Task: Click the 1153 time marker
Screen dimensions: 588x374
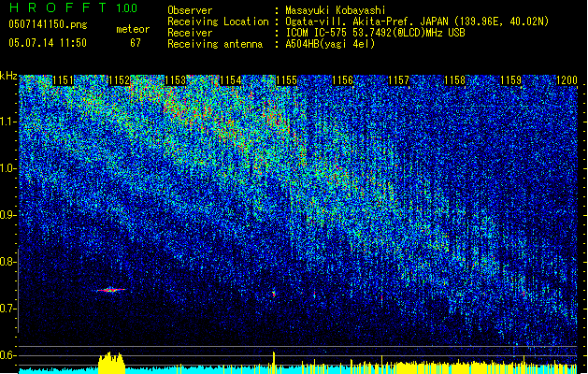Action: pos(175,80)
